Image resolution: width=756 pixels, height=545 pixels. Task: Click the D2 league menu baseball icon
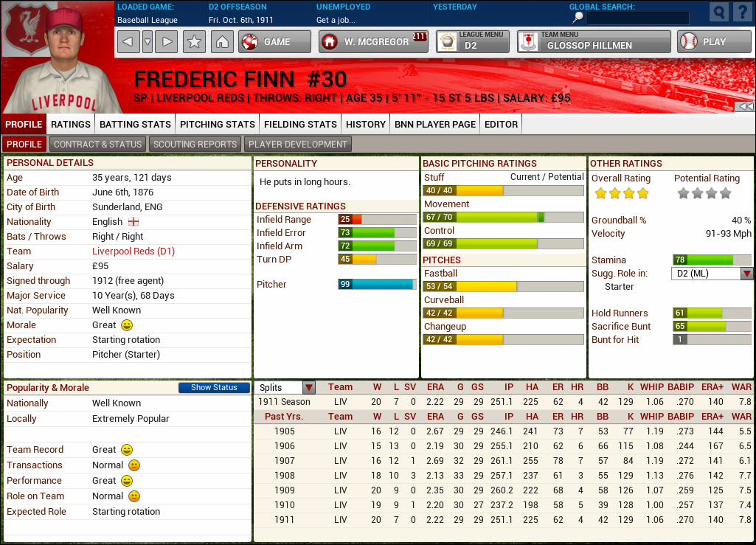(x=447, y=41)
